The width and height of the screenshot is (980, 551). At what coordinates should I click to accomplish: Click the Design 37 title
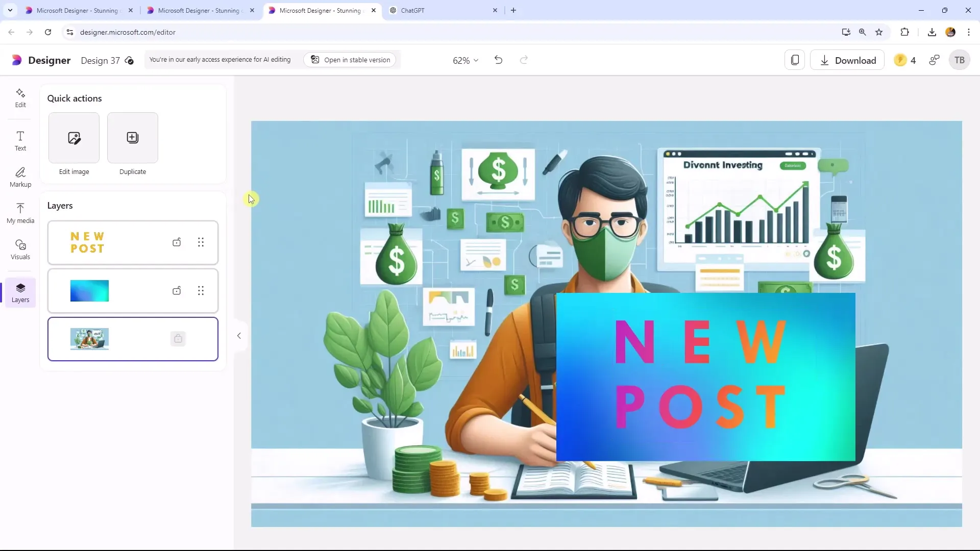point(101,60)
